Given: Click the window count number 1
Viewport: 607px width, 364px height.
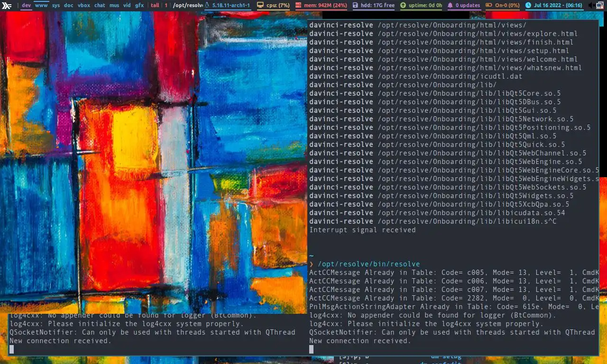Looking at the screenshot, I should [x=166, y=6].
